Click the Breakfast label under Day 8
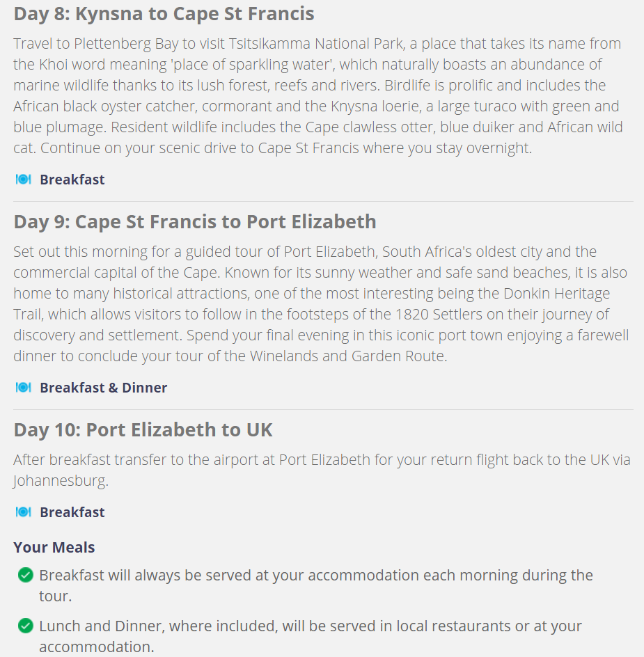644x657 pixels. point(72,180)
